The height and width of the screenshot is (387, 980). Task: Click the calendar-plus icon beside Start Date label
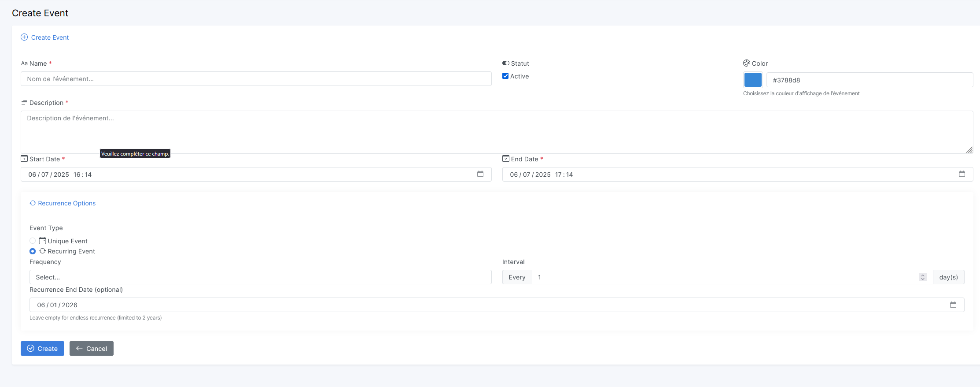pyautogui.click(x=24, y=159)
